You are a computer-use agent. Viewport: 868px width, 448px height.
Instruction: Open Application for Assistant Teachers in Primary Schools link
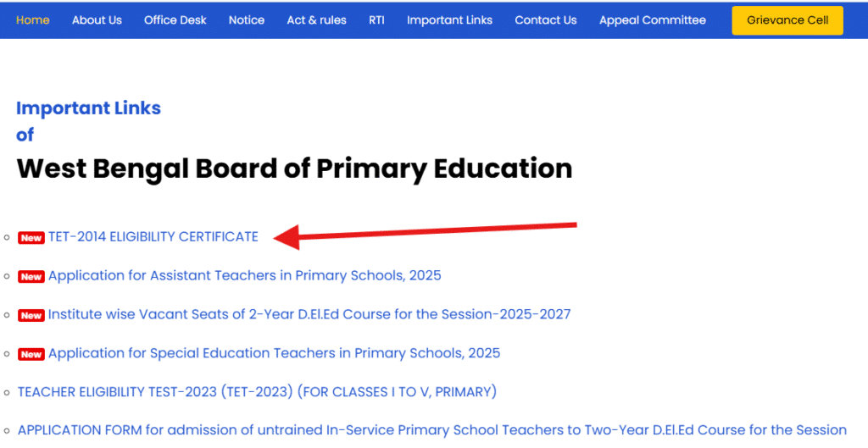pyautogui.click(x=245, y=276)
